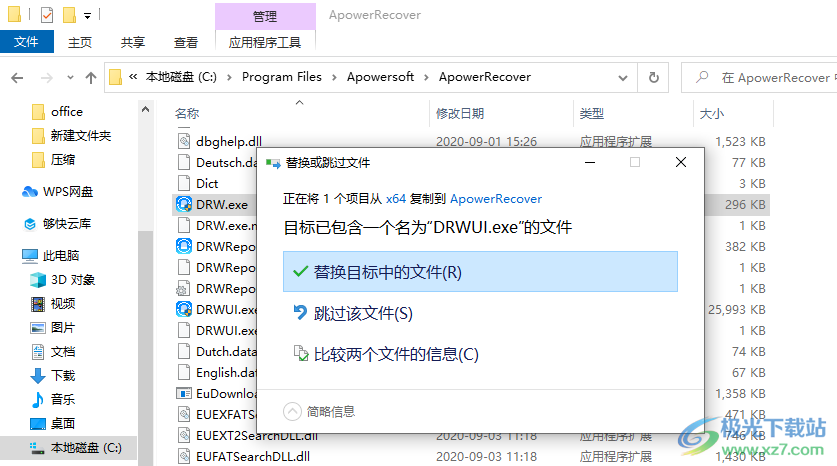Click the 图片 folder icon
This screenshot has width=837, height=466.
point(38,328)
